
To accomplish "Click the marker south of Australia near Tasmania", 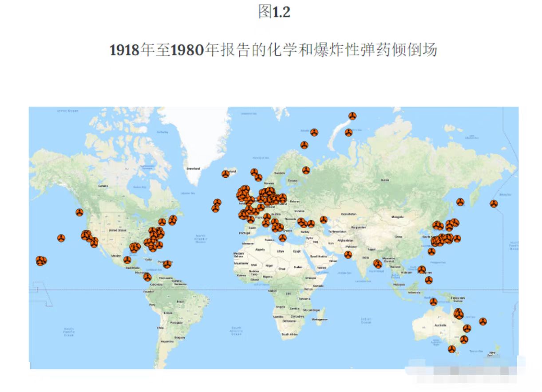I will (x=451, y=349).
